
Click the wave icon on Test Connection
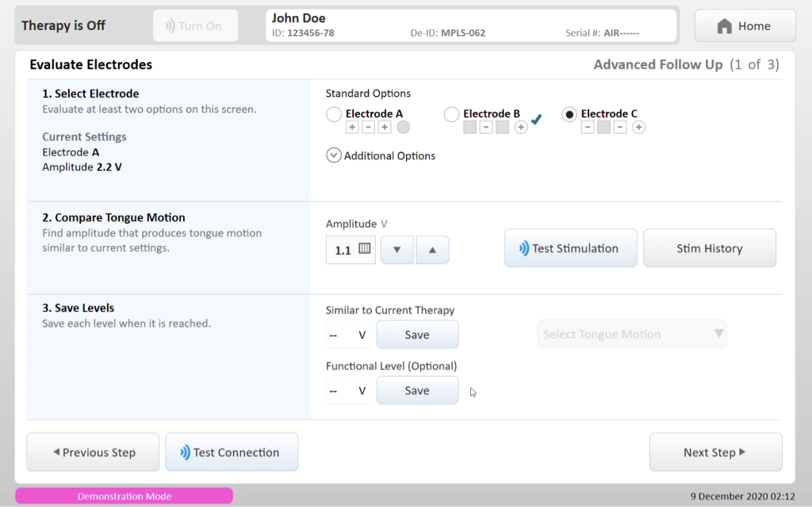tap(185, 452)
